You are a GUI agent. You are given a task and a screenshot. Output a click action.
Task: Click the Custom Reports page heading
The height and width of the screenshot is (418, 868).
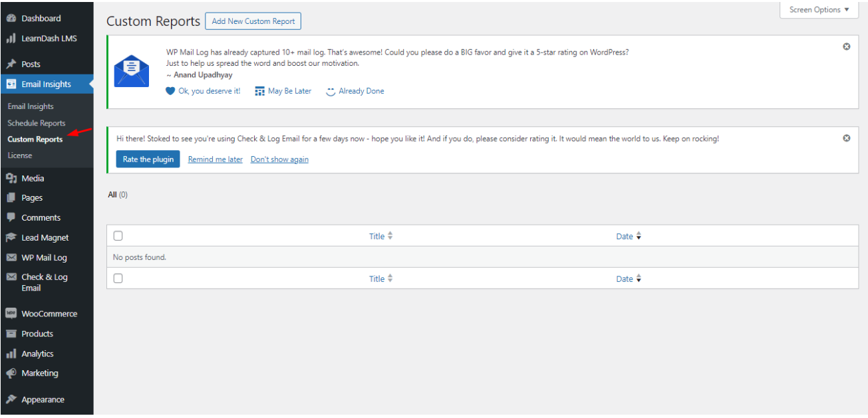153,21
